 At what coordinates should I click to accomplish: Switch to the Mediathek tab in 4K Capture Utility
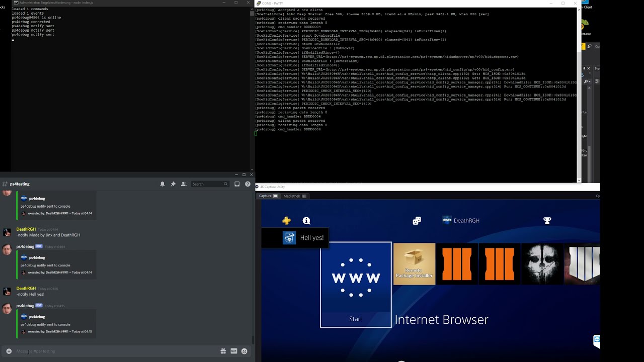point(295,196)
